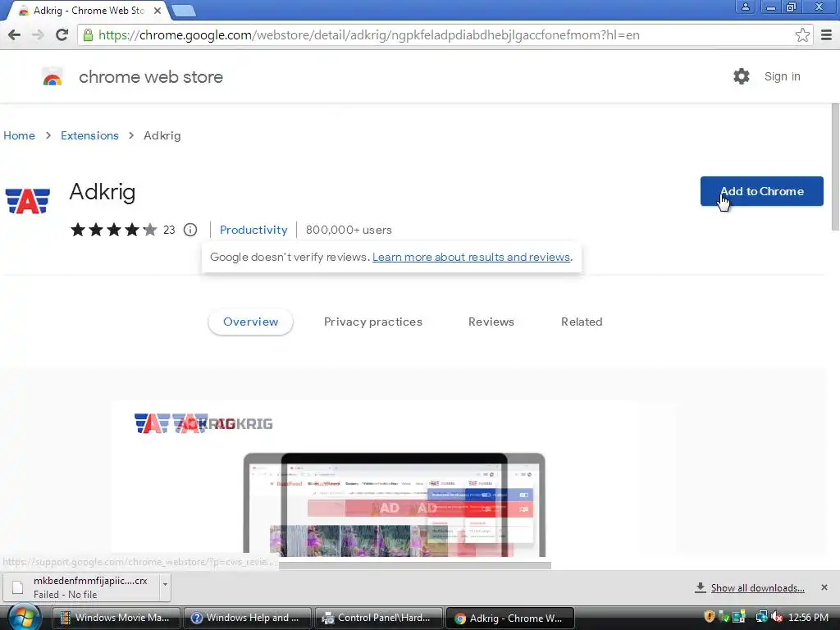Switch to Windows Movie Maker taskbar button
The height and width of the screenshot is (630, 840).
(116, 618)
